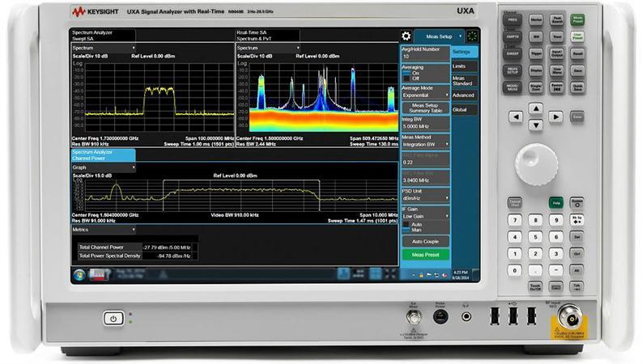Open the Graph view dropdown
This screenshot has height=364, width=642.
104,167
